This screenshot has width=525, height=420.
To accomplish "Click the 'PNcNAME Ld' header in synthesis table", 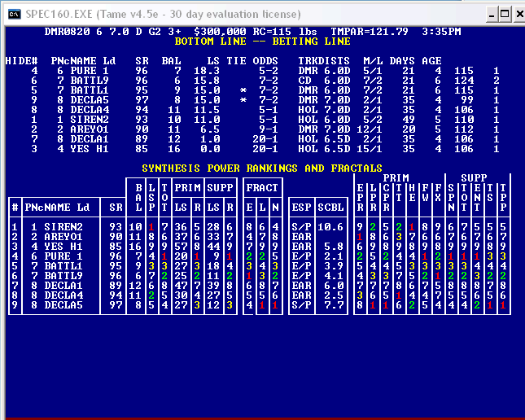I will coord(57,207).
